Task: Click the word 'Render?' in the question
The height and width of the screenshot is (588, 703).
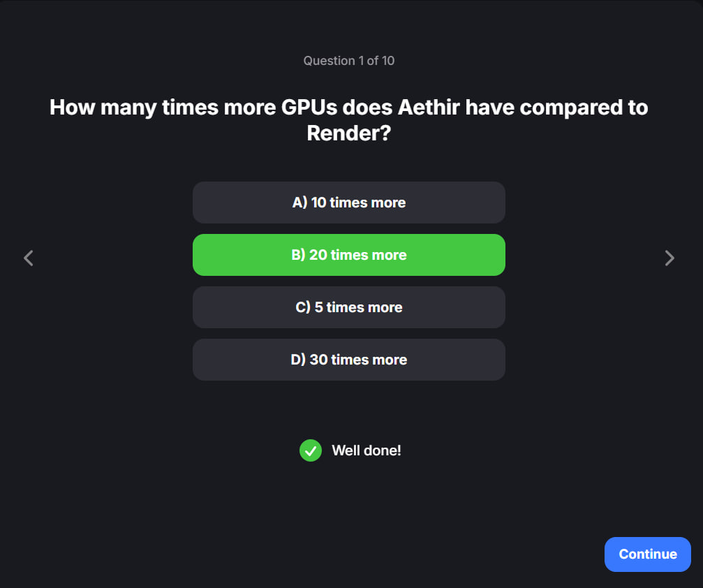Action: (348, 133)
